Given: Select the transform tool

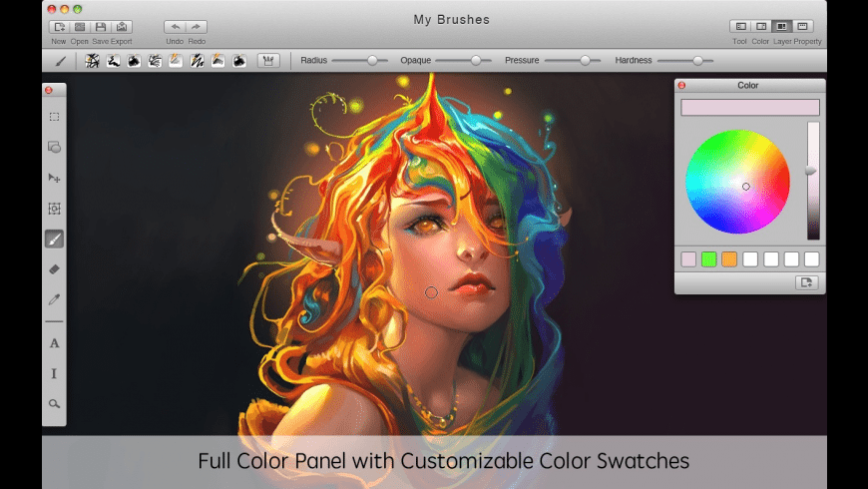Looking at the screenshot, I should (x=54, y=209).
